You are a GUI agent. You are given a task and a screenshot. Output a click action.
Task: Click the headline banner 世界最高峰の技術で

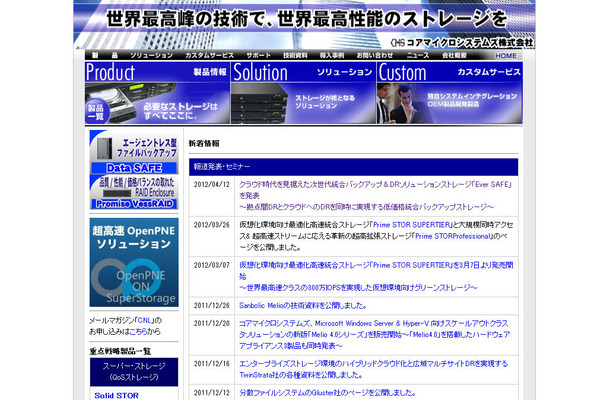point(307,19)
